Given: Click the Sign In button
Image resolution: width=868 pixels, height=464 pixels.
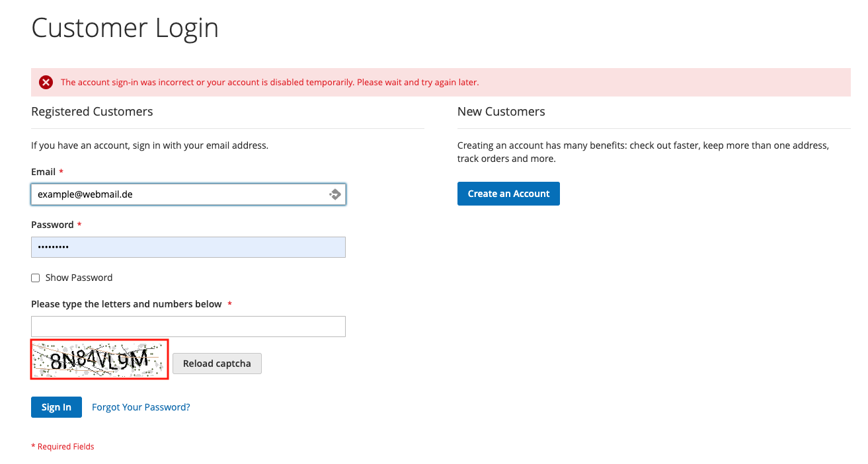Looking at the screenshot, I should (x=56, y=407).
